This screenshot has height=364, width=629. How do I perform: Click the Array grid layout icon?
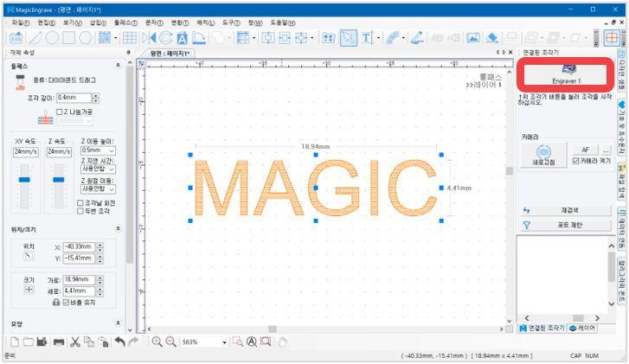pyautogui.click(x=243, y=38)
